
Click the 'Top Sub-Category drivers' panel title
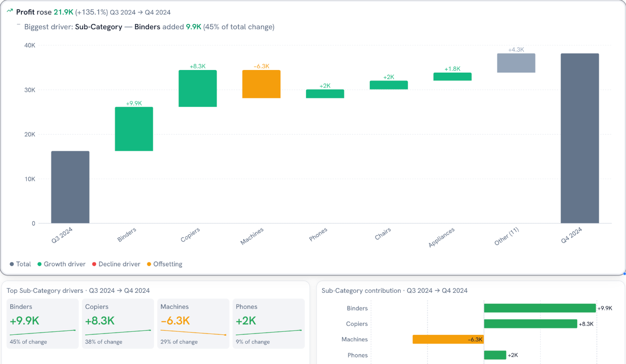45,290
